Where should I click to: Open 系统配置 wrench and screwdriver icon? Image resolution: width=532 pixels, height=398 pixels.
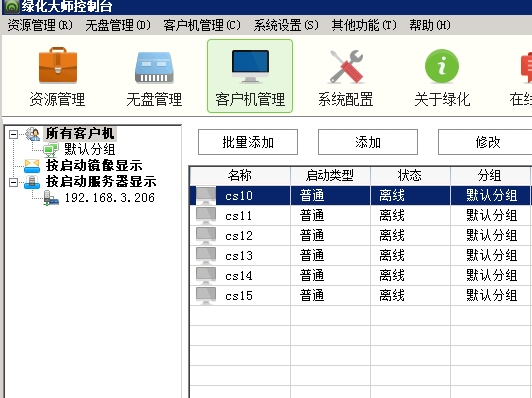pos(346,67)
